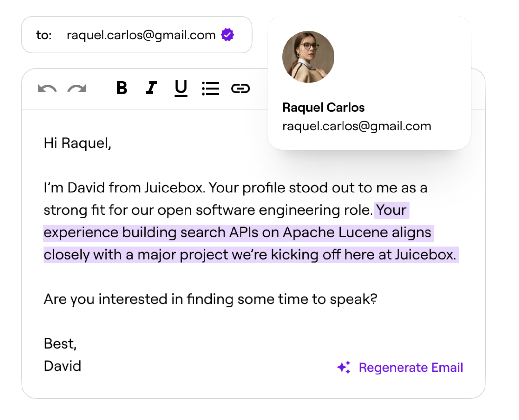Click the sparkle icon beside Regenerate Email
The image size is (519, 420).
click(x=344, y=367)
